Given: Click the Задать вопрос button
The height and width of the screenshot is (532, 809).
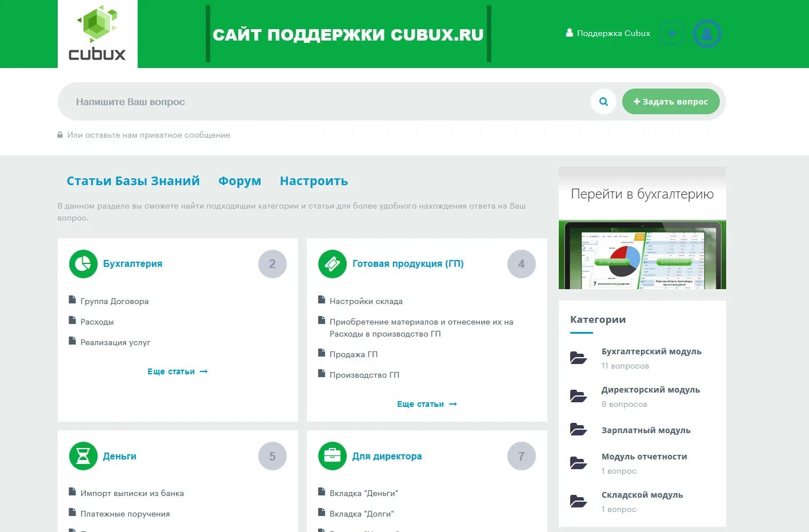Looking at the screenshot, I should click(x=671, y=102).
